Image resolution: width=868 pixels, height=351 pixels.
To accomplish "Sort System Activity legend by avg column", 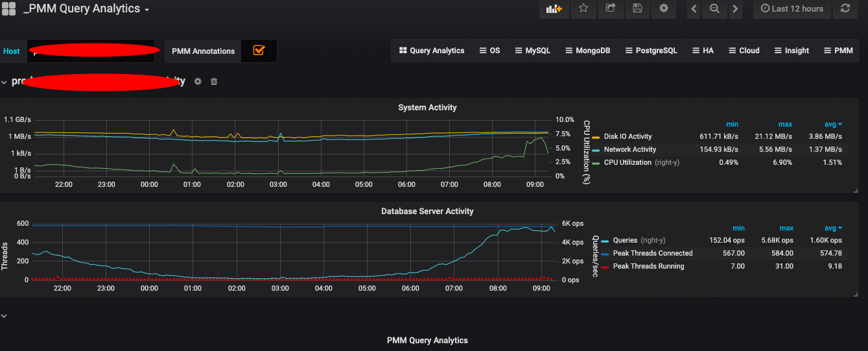I will click(x=833, y=124).
